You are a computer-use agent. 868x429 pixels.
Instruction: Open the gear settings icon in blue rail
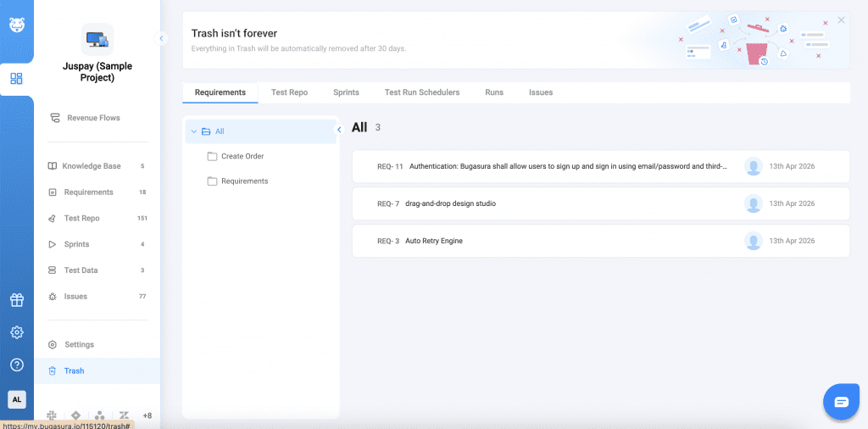click(17, 332)
